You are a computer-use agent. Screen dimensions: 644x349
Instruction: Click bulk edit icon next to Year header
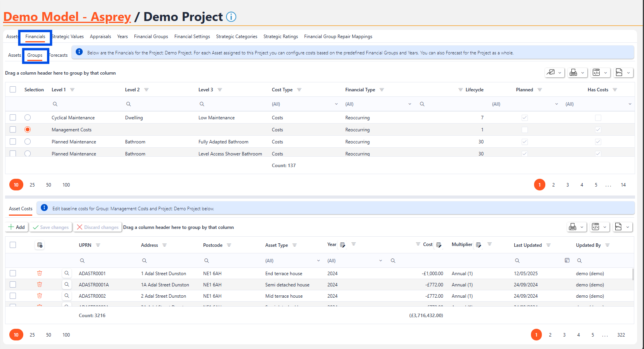tap(343, 245)
